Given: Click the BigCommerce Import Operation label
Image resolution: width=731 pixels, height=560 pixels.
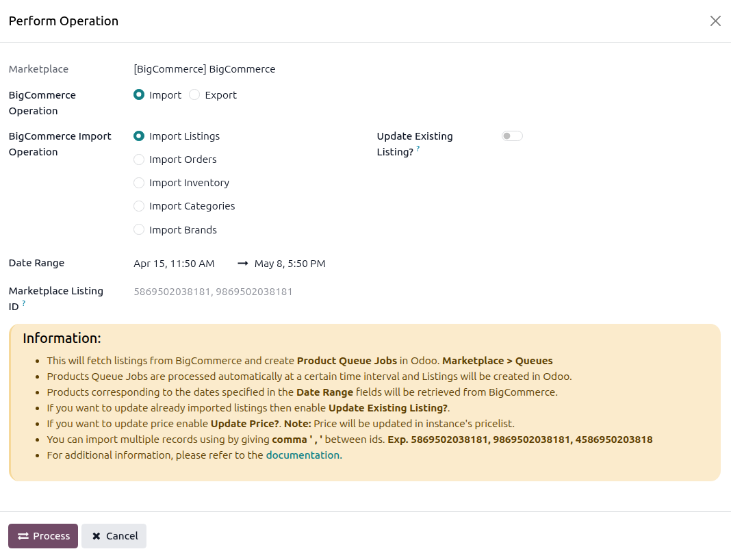Looking at the screenshot, I should tap(60, 144).
